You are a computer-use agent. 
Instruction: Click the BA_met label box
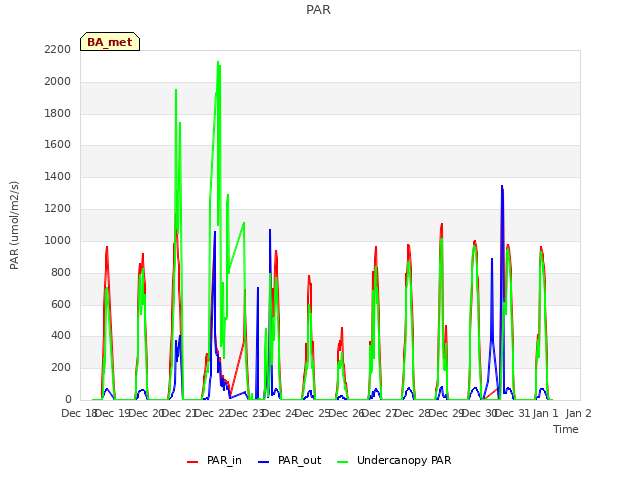[x=110, y=42]
